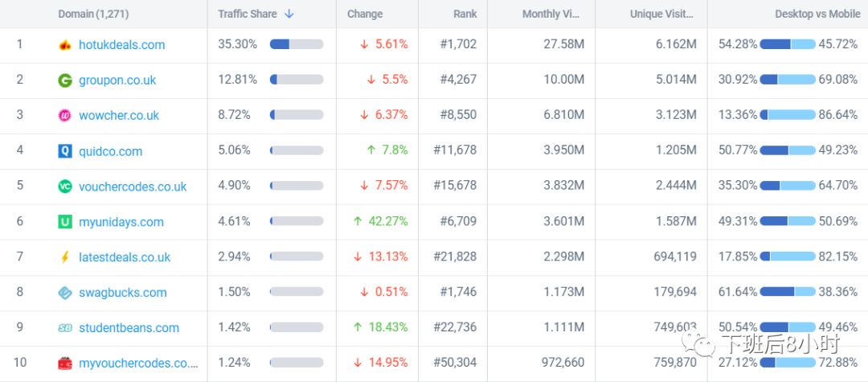Click the Swagbucks favicon

point(65,293)
